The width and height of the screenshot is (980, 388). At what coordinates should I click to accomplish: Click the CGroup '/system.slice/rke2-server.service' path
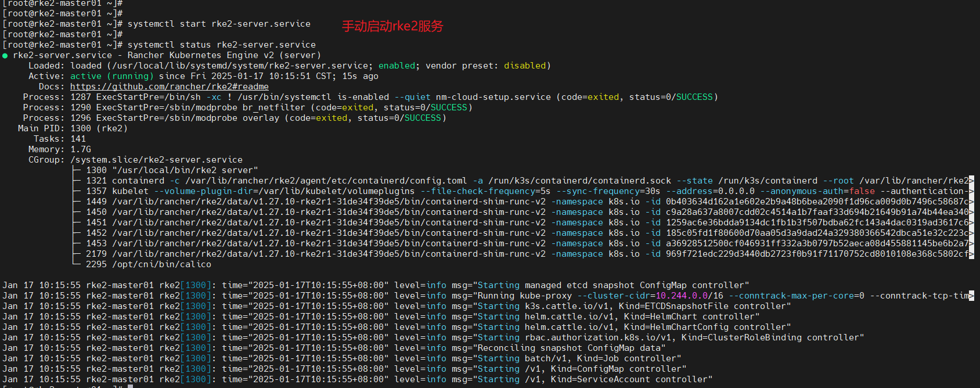point(157,160)
